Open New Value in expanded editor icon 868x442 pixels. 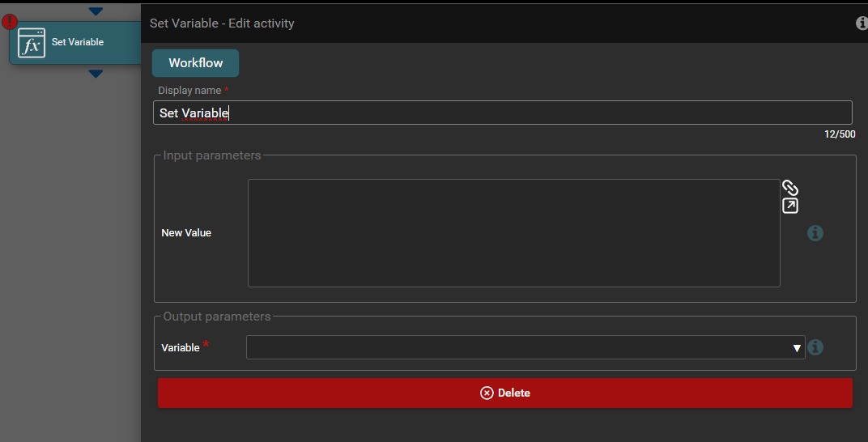pos(790,206)
